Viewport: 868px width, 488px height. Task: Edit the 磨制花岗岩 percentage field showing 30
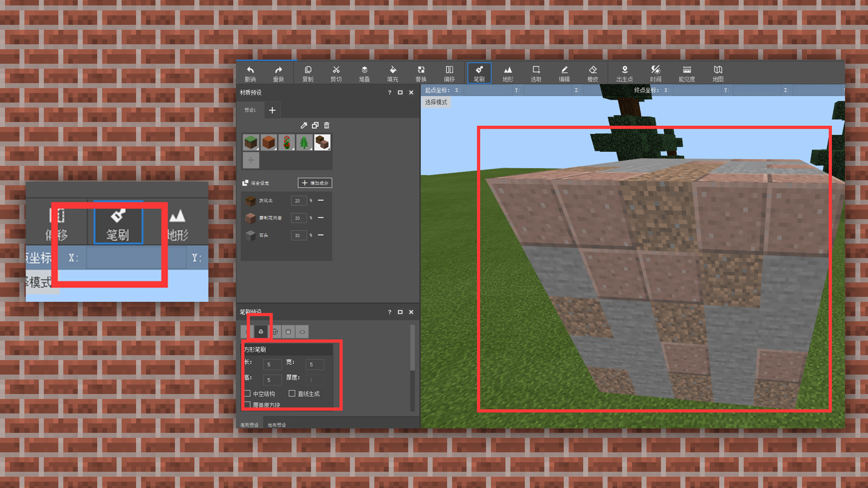[x=299, y=218]
